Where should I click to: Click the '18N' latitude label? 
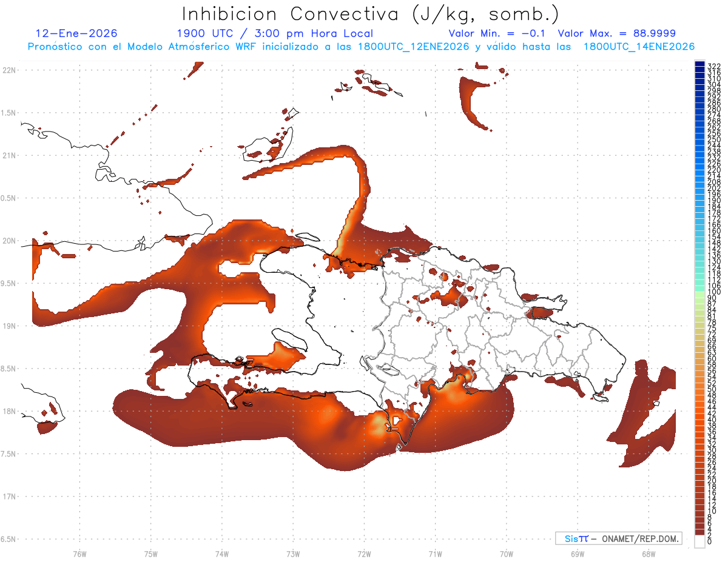point(9,411)
